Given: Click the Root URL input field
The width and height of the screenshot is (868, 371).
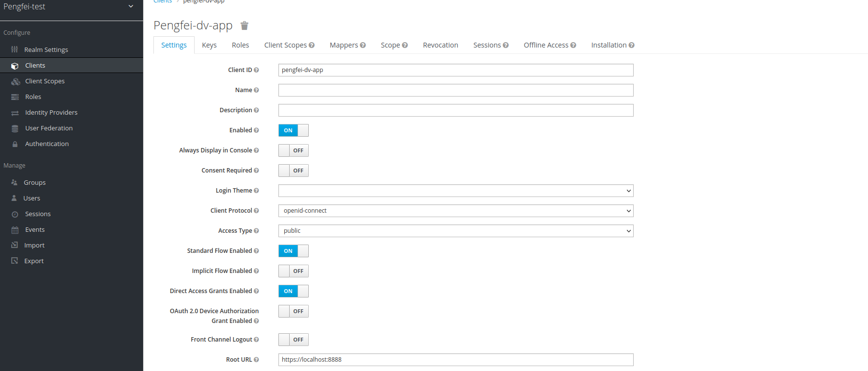Looking at the screenshot, I should coord(456,360).
